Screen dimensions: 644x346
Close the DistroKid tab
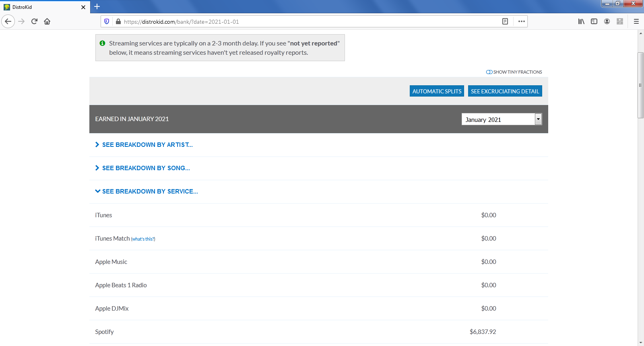click(83, 7)
